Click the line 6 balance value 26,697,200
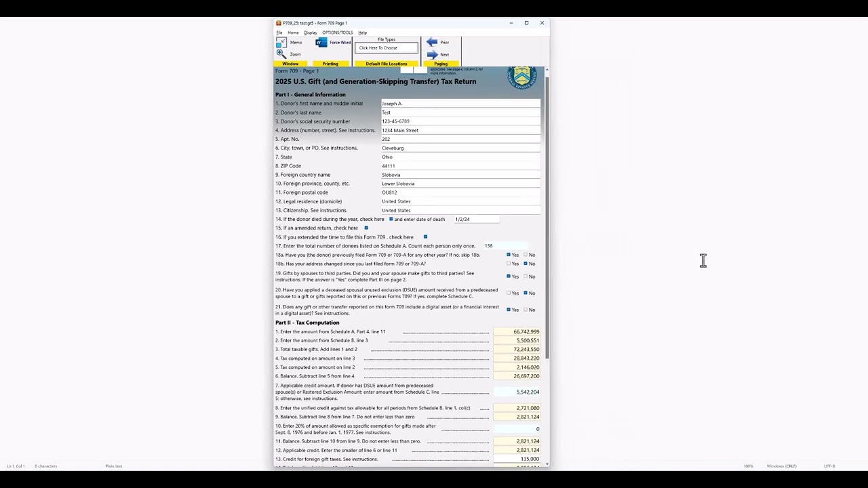Image resolution: width=868 pixels, height=488 pixels. pos(517,376)
